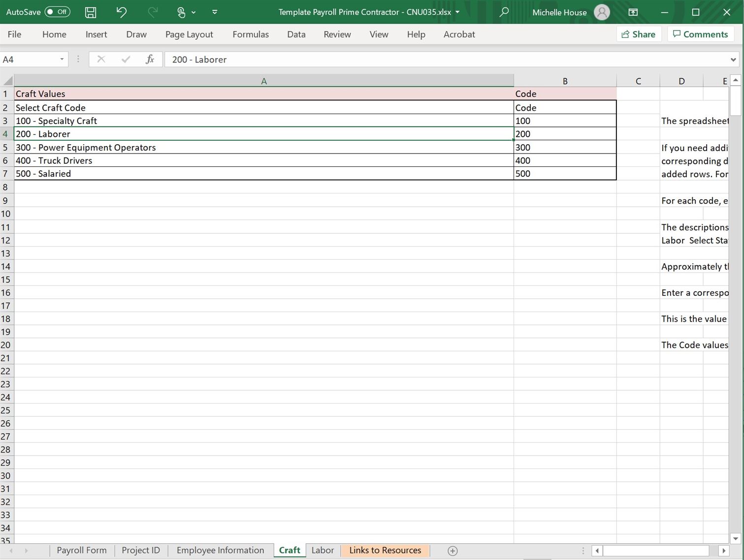Click horizontal scrollbar left arrow

[597, 551]
